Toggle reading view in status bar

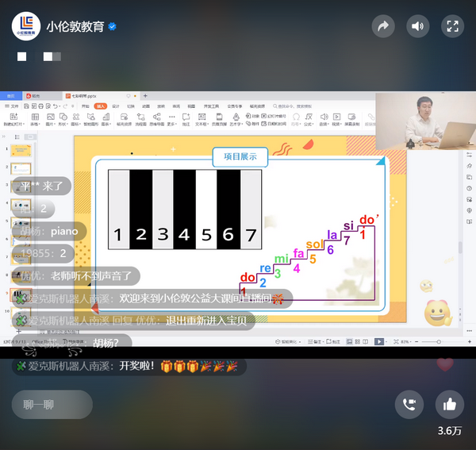click(x=366, y=341)
